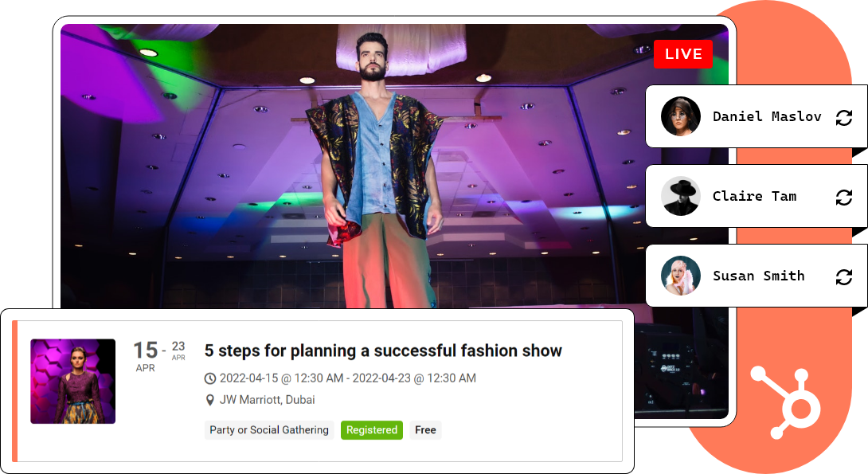Open the event thumbnail of the model
This screenshot has width=868, height=474.
72,382
